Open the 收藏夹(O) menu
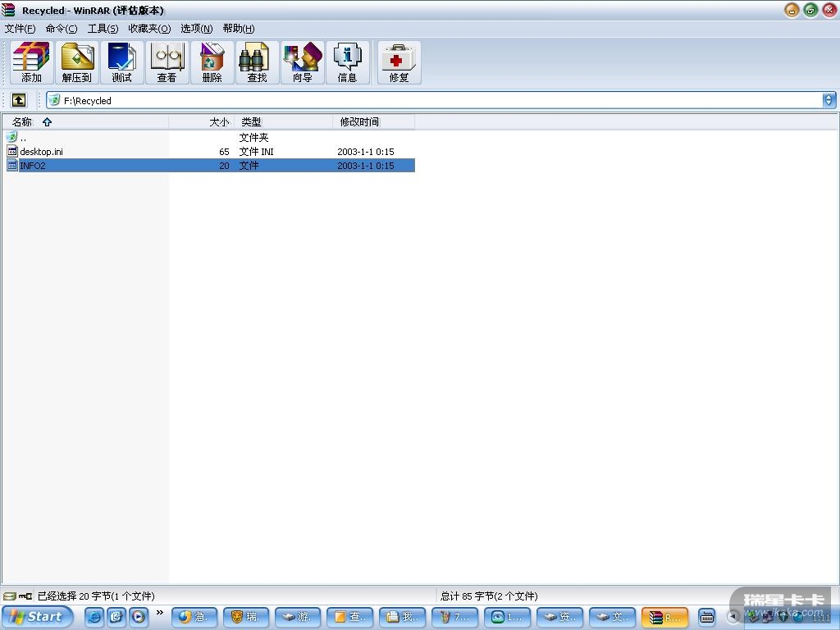Screen dimensions: 840x630 tap(149, 29)
